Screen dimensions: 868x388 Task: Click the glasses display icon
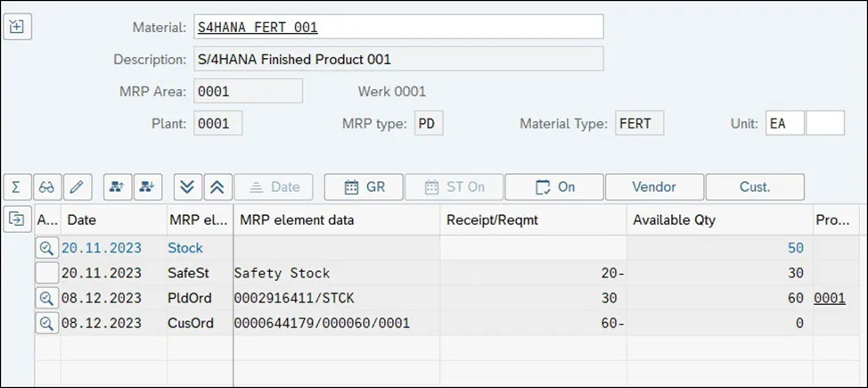tap(47, 186)
